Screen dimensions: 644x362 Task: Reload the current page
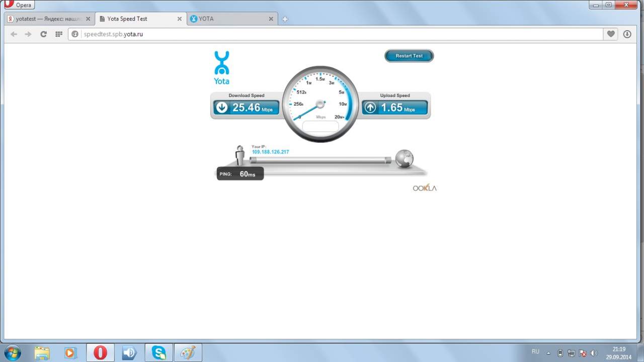[44, 34]
